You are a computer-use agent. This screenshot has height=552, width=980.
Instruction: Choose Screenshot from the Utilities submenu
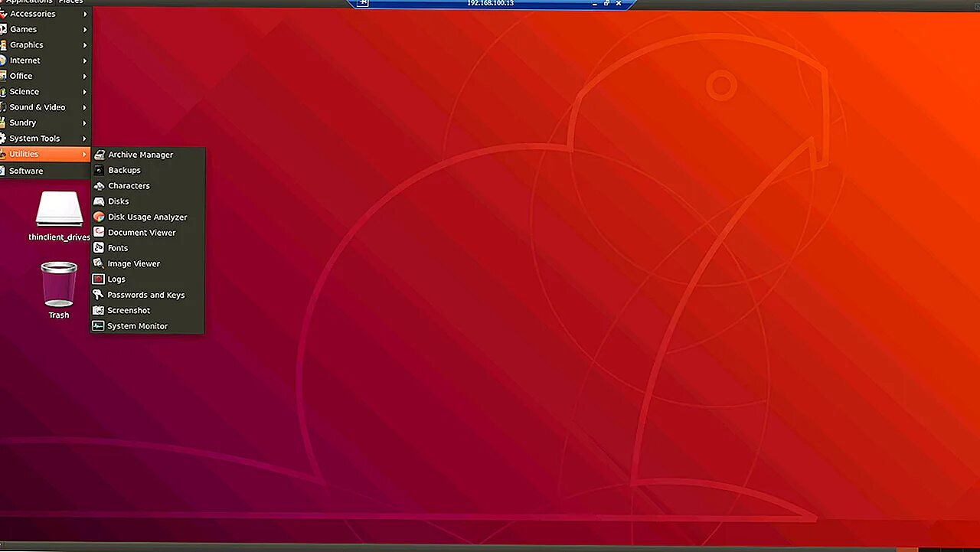[147, 310]
